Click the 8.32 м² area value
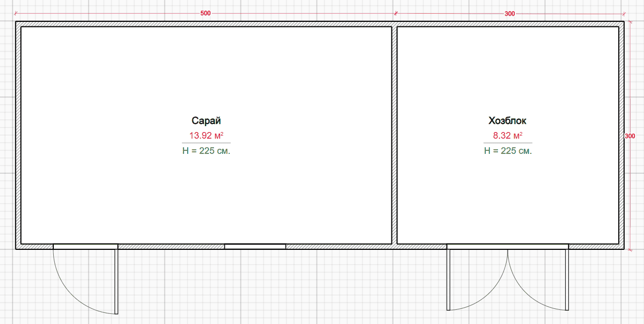This screenshot has height=324, width=644. point(508,136)
